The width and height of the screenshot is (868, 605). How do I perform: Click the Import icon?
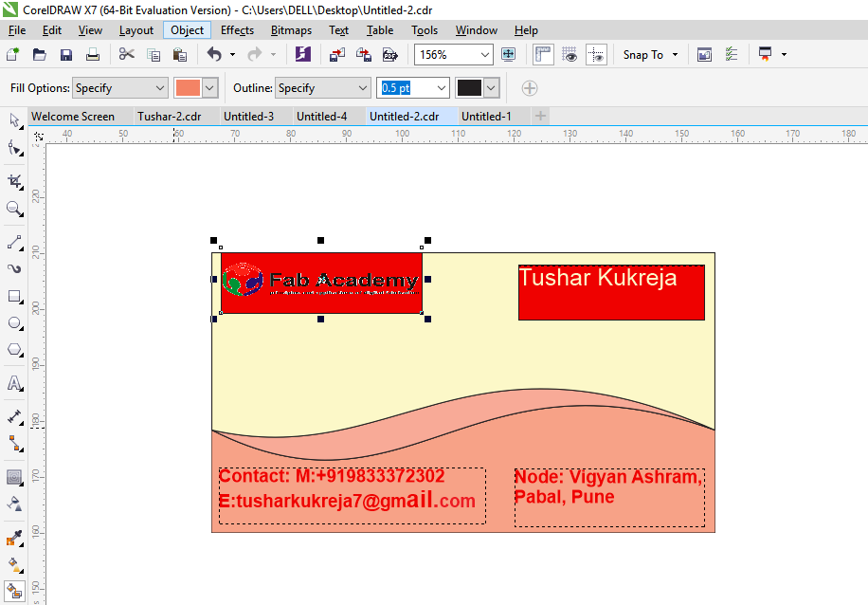point(337,54)
